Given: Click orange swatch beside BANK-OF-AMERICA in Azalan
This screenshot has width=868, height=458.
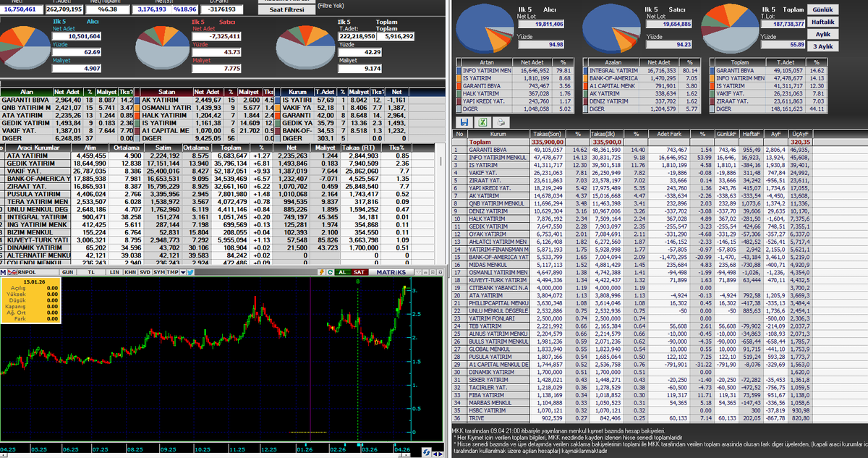Looking at the screenshot, I should coord(584,80).
